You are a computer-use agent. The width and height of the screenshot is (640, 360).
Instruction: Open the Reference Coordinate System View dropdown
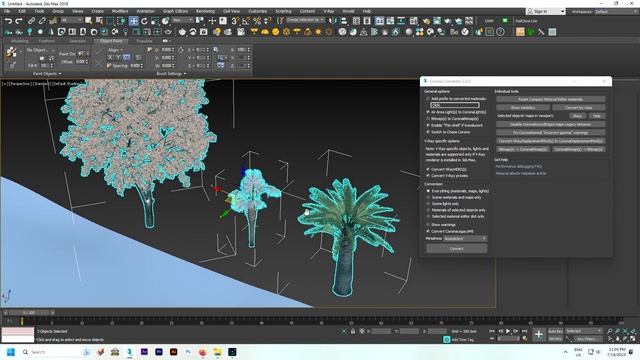pos(182,20)
